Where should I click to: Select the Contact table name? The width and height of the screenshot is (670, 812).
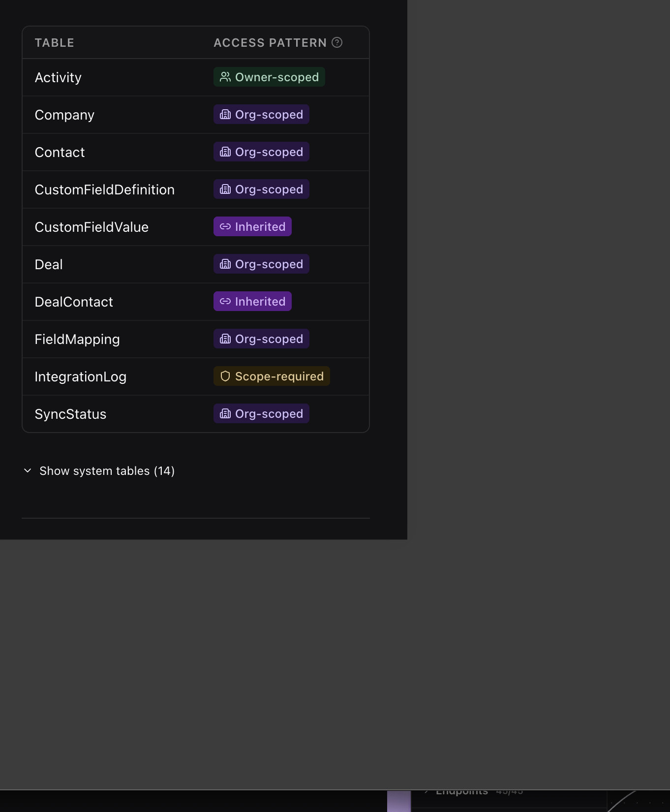point(60,153)
